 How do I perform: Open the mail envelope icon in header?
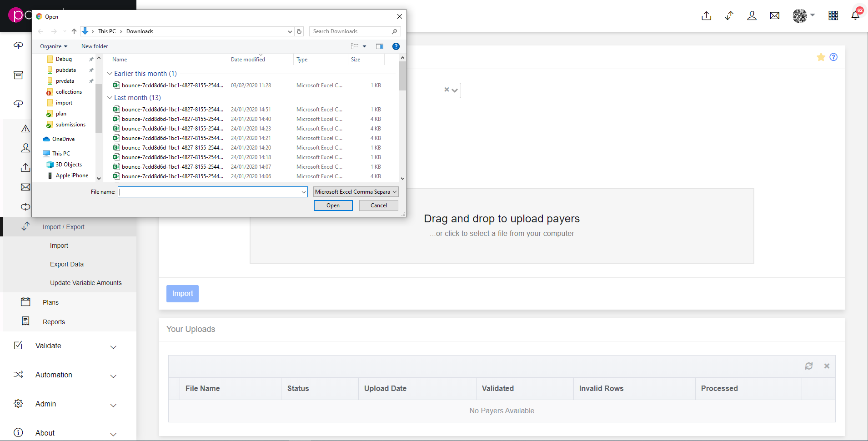tap(775, 16)
